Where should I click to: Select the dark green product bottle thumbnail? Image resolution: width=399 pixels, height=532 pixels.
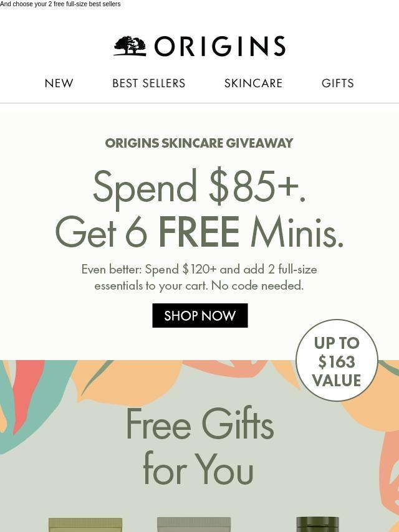tap(317, 524)
